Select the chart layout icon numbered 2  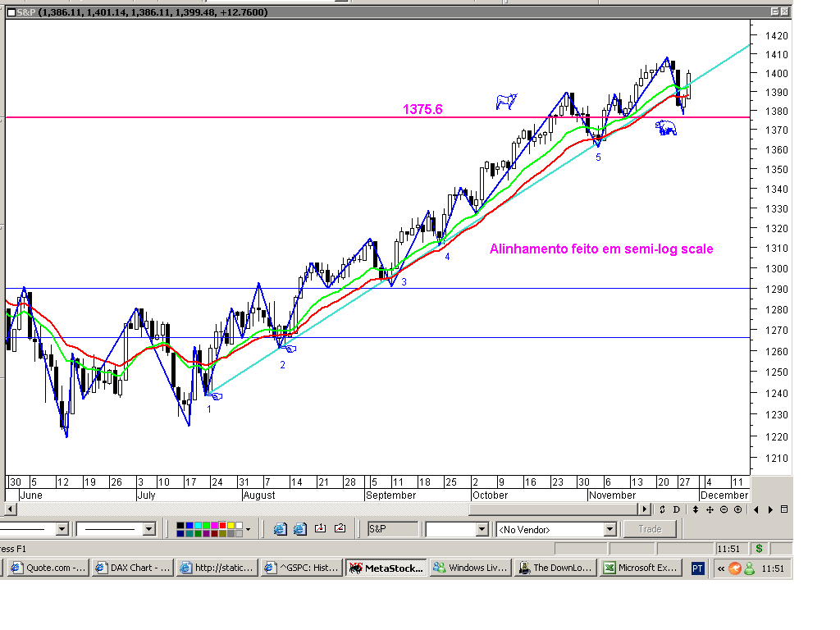[340, 529]
